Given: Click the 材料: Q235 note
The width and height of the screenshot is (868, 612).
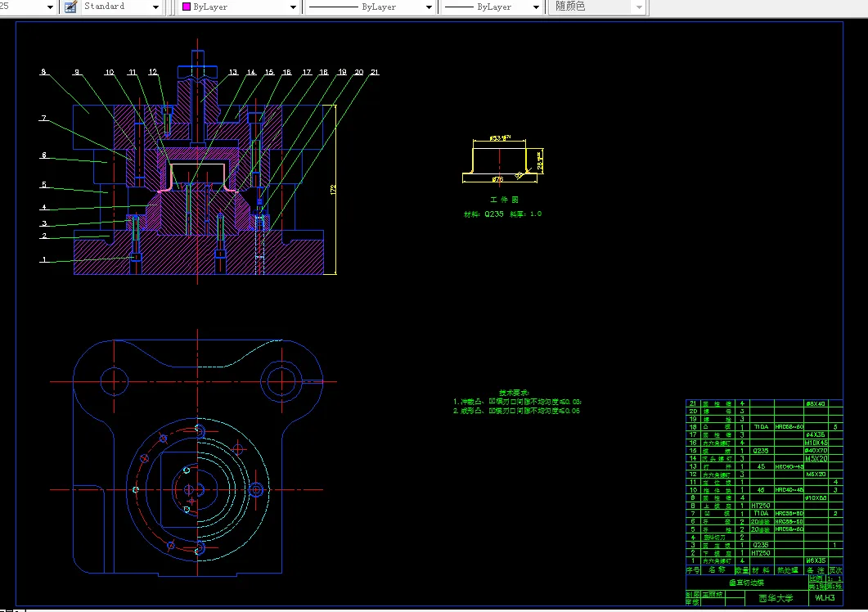Looking at the screenshot, I should [483, 214].
